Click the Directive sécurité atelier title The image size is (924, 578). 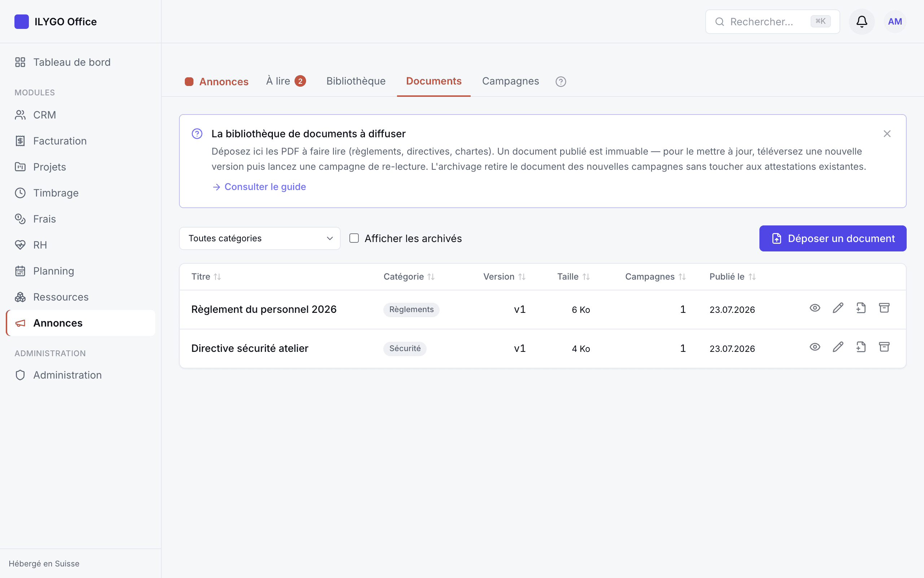[250, 348]
